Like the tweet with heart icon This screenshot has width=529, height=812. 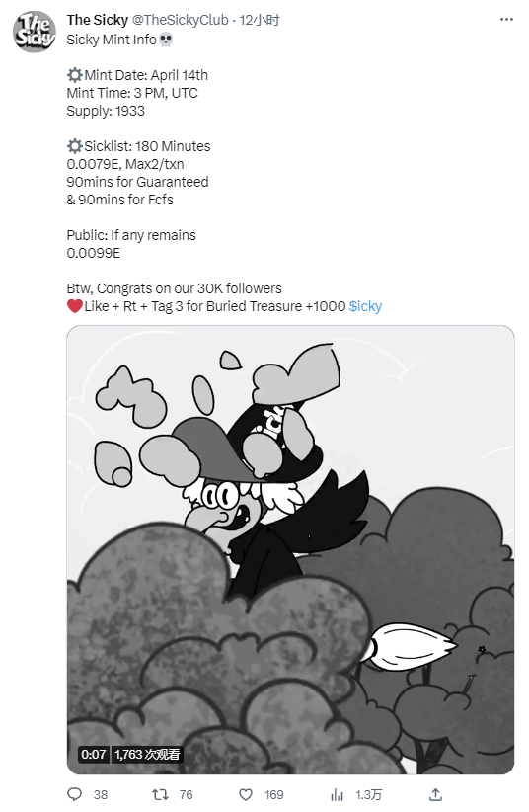246,794
